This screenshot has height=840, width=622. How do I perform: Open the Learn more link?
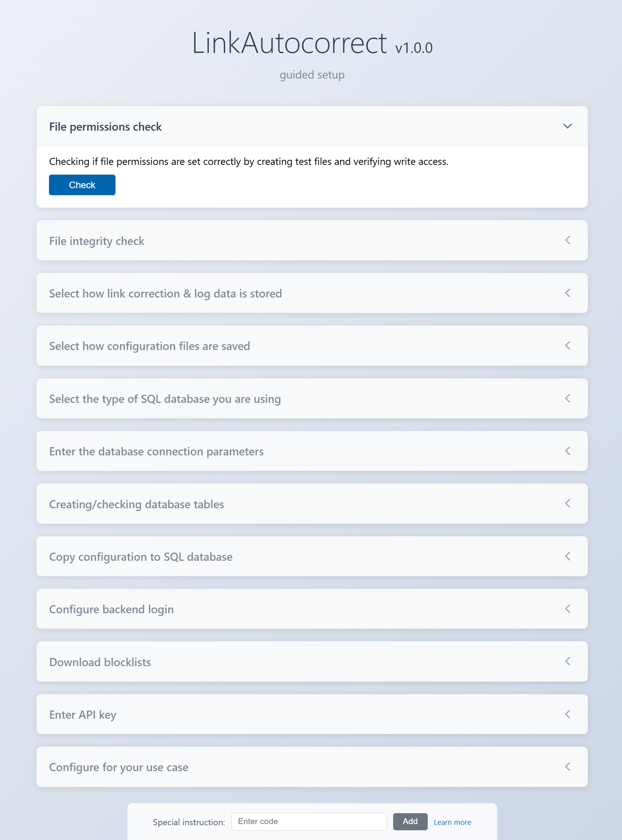452,822
